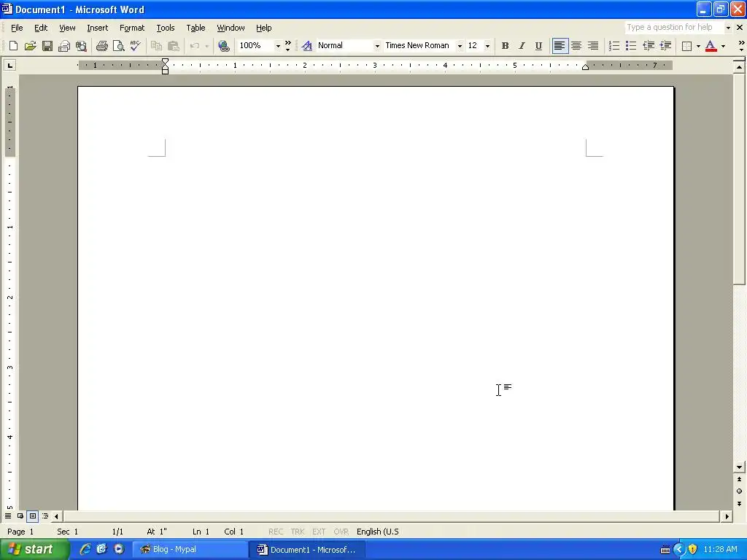Select Document1 Microsoft Word taskbar button
This screenshot has width=747, height=560.
point(308,549)
